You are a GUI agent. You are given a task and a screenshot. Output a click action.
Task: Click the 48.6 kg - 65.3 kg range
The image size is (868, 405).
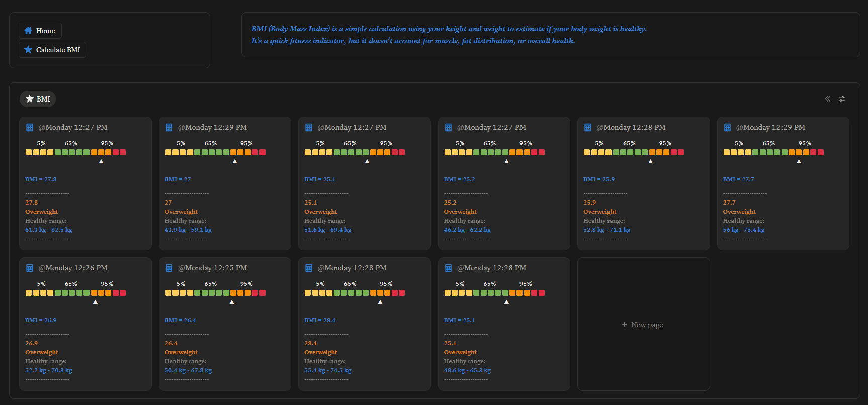point(467,370)
